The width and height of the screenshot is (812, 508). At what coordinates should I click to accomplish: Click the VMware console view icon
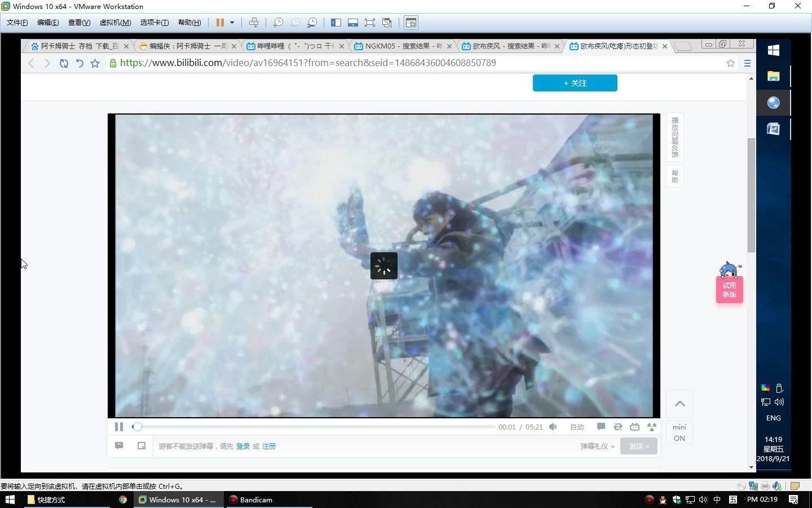[411, 23]
